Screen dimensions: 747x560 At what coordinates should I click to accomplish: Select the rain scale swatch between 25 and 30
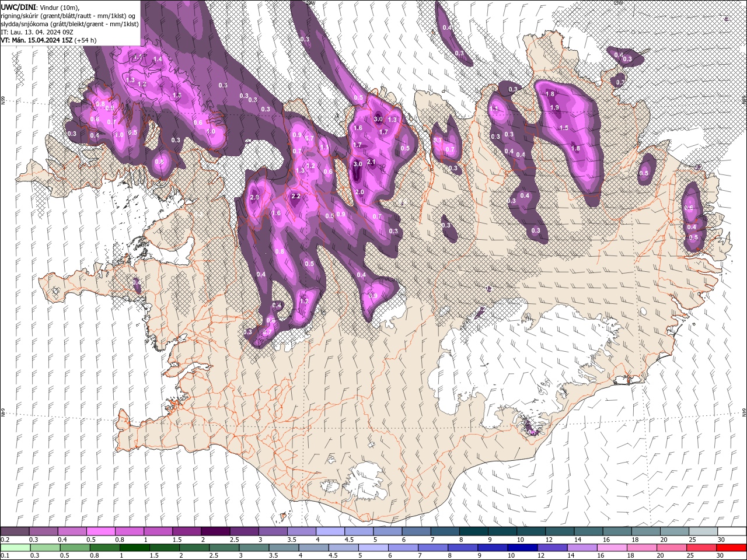pyautogui.click(x=701, y=548)
